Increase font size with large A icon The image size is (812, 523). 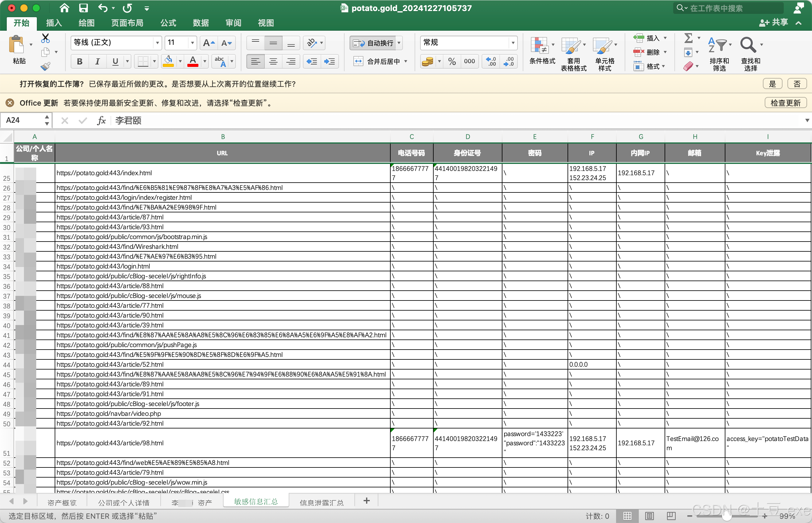tap(209, 43)
